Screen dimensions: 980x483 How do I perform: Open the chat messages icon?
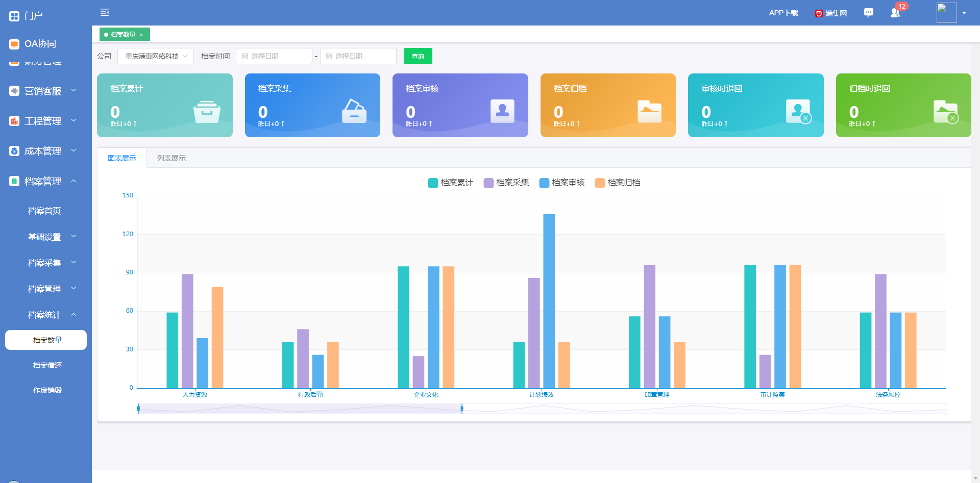(868, 13)
